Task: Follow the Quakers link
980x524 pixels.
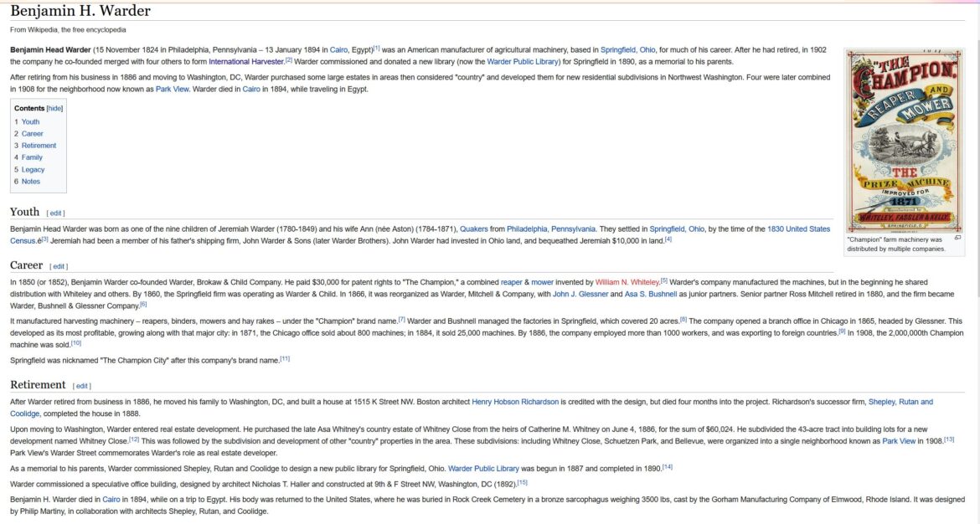Action: click(474, 229)
